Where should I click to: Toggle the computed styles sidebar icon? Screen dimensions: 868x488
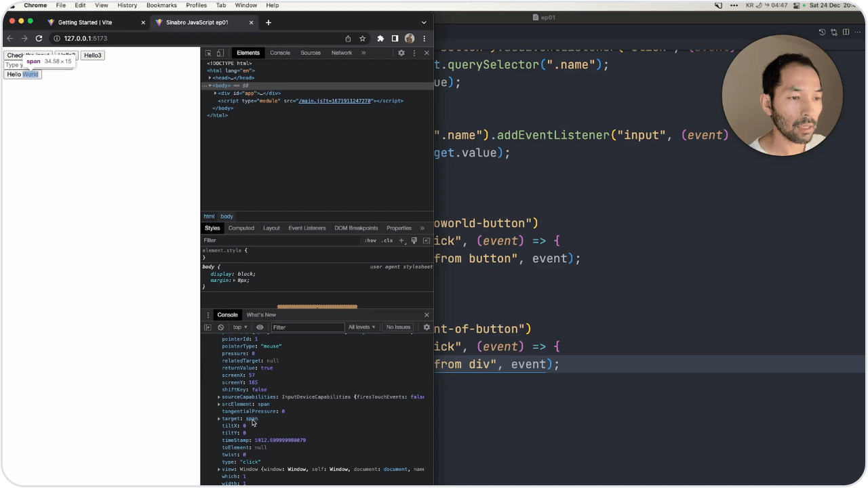point(427,241)
